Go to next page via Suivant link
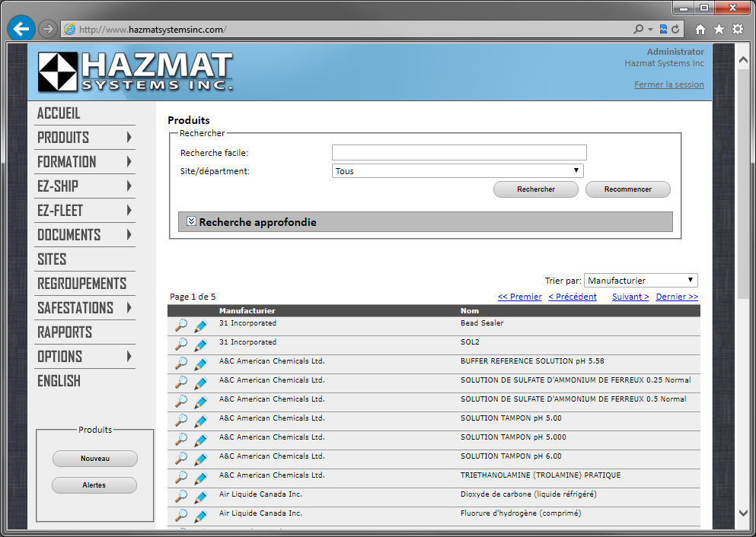 pyautogui.click(x=630, y=297)
